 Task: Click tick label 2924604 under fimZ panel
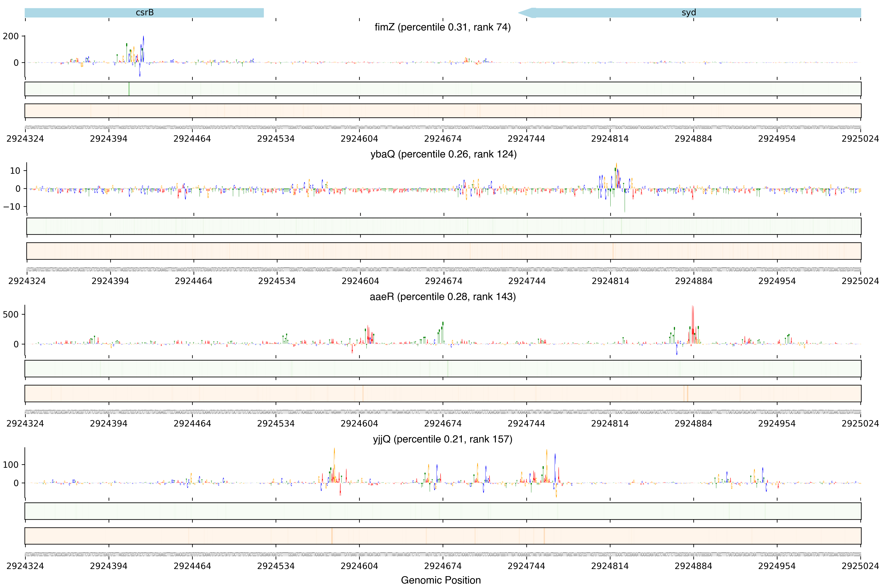(359, 139)
